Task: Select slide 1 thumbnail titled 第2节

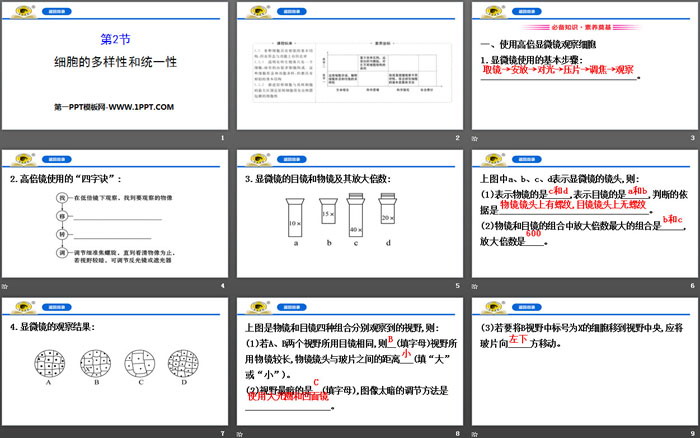Action: (x=115, y=66)
